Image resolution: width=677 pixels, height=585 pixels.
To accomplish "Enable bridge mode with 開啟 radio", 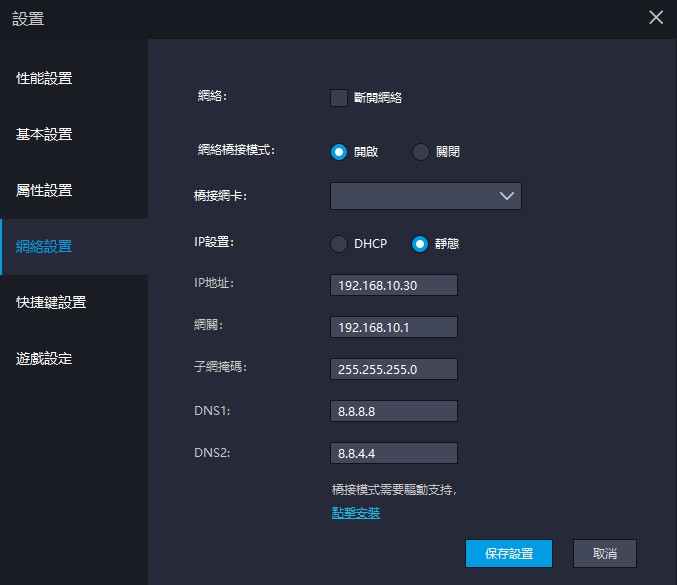I will click(x=339, y=152).
